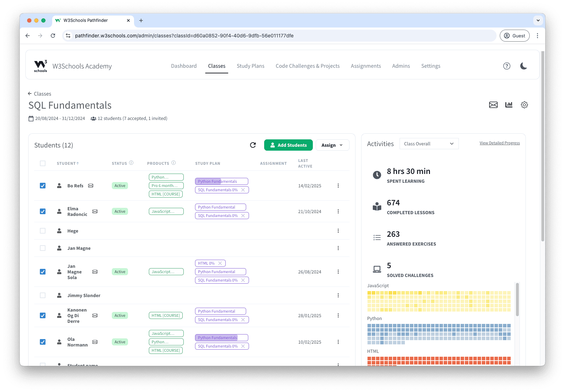Open the three-dot menu for Bo Refs
Viewport: 565px width, 392px height.
pos(338,186)
